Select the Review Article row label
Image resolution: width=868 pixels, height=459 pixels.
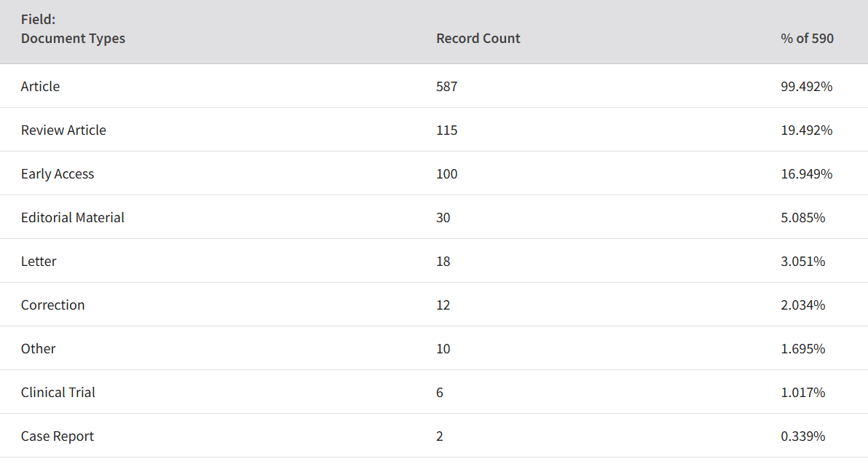click(x=63, y=130)
